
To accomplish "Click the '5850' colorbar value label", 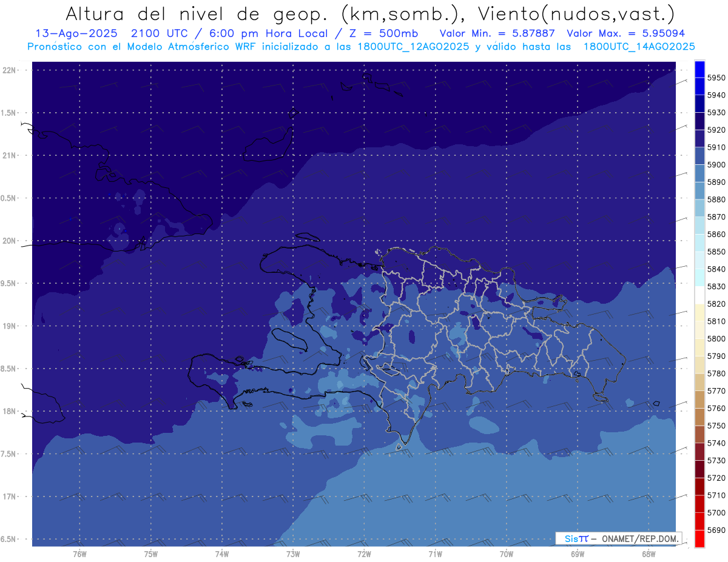I will tap(716, 252).
